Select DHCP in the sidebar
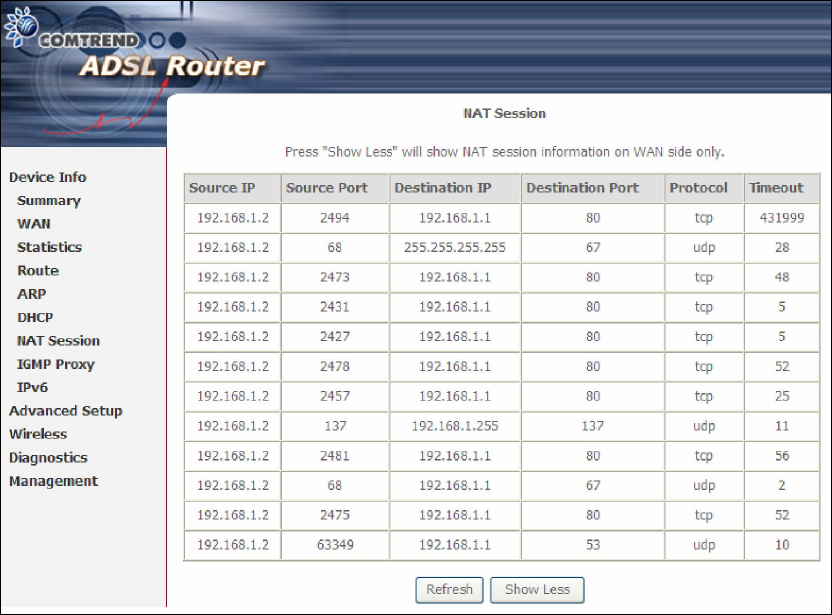This screenshot has height=615, width=832. (35, 317)
